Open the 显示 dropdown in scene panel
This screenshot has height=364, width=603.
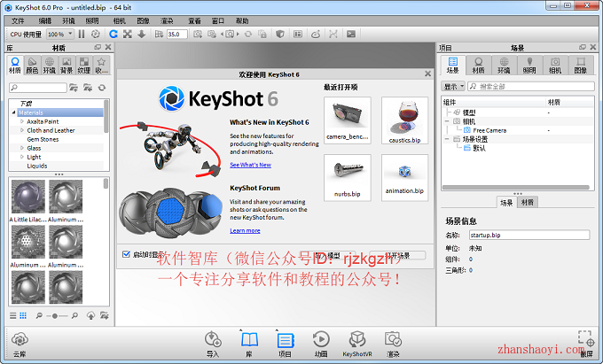(453, 87)
